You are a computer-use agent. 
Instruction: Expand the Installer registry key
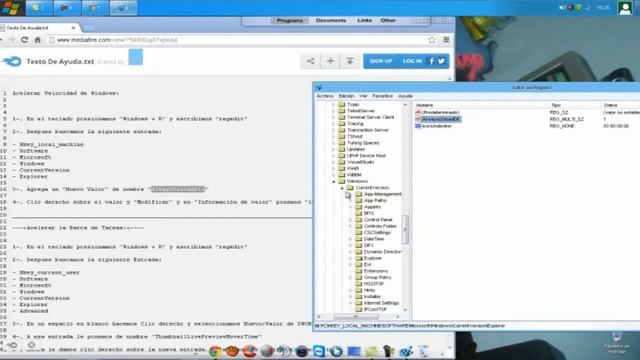[x=350, y=296]
